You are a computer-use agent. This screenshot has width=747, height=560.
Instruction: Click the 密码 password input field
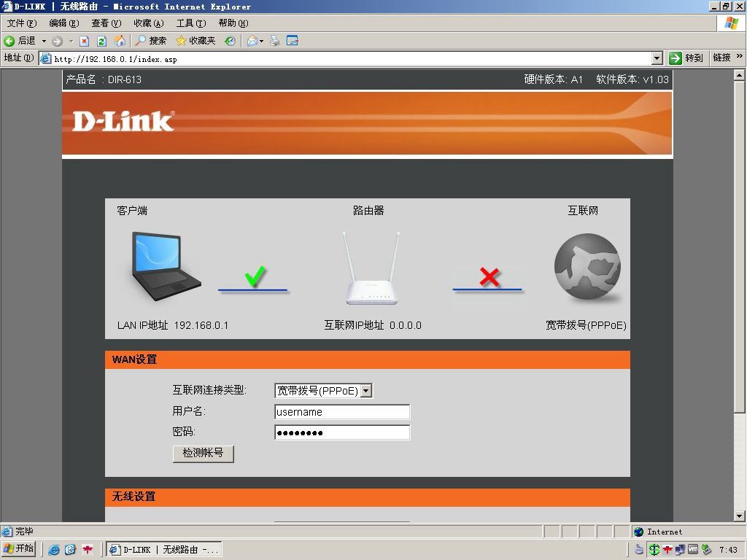tap(342, 432)
